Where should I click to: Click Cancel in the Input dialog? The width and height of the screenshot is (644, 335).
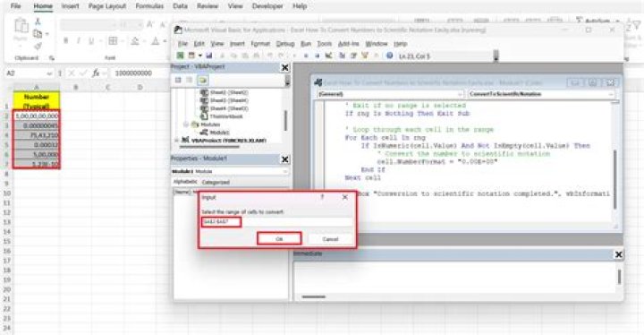point(330,238)
